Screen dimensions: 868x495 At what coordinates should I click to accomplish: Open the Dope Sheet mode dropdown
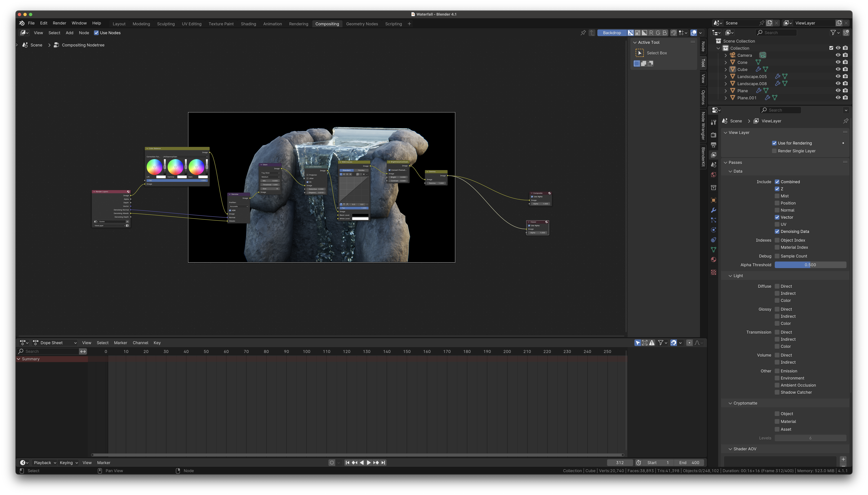point(55,343)
